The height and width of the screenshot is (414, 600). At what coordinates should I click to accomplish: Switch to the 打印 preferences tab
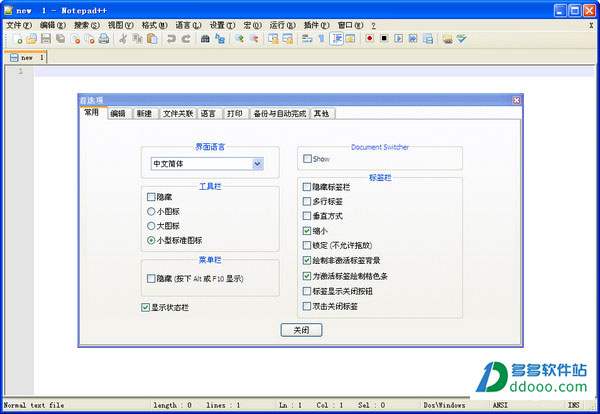tap(235, 114)
